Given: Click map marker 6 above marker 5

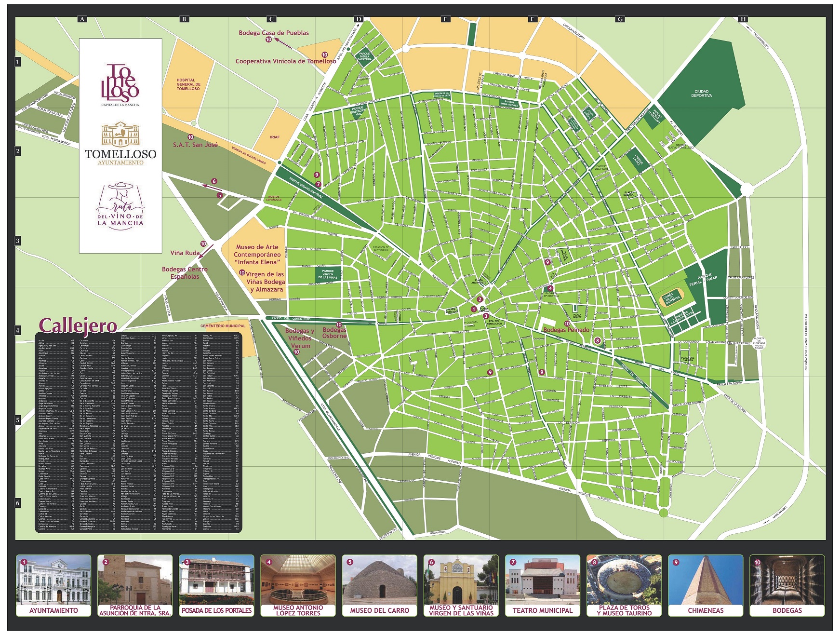Looking at the screenshot, I should click(x=214, y=181).
